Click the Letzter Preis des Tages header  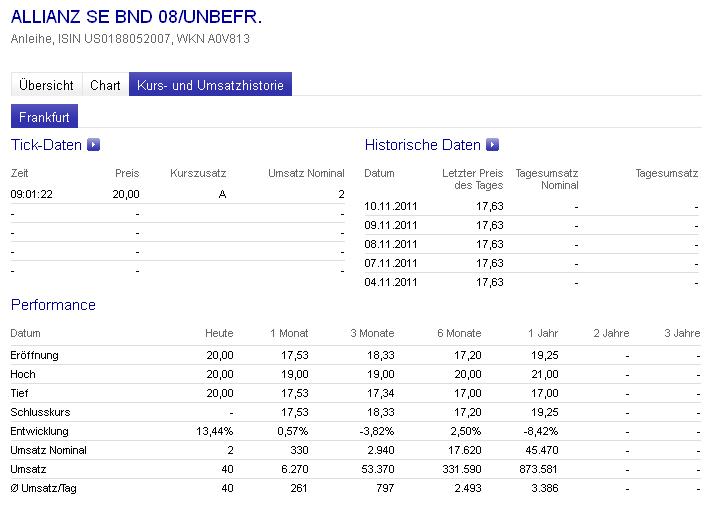click(x=472, y=178)
